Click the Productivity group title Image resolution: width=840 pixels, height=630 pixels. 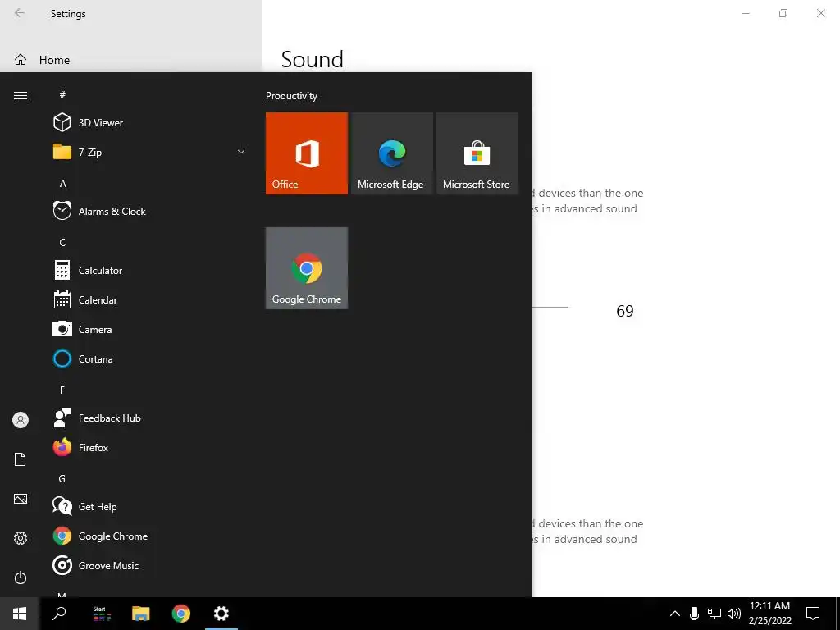[291, 96]
